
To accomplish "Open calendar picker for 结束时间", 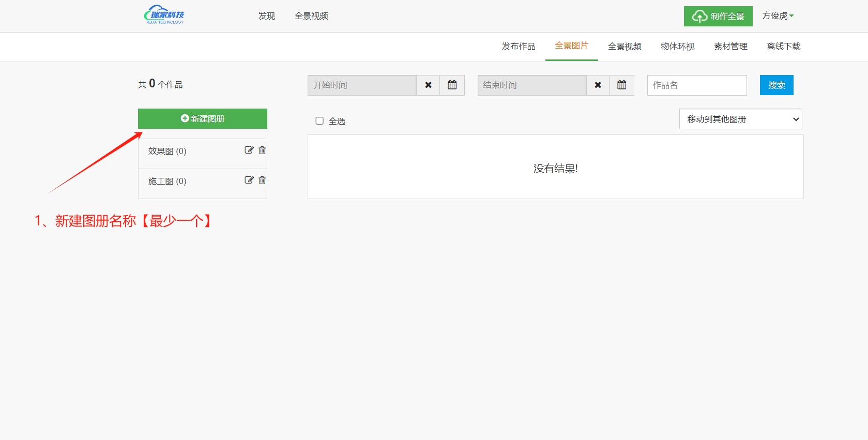I will point(622,85).
